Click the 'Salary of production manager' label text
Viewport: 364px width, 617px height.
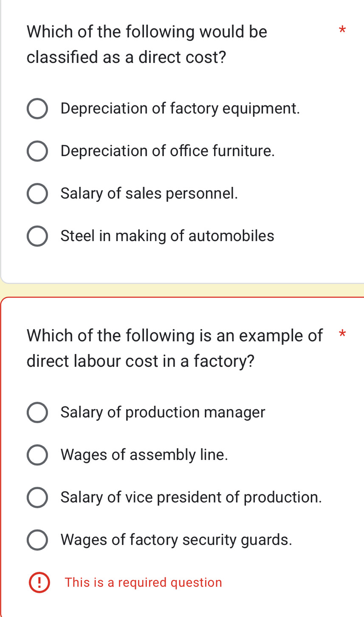[x=163, y=412]
